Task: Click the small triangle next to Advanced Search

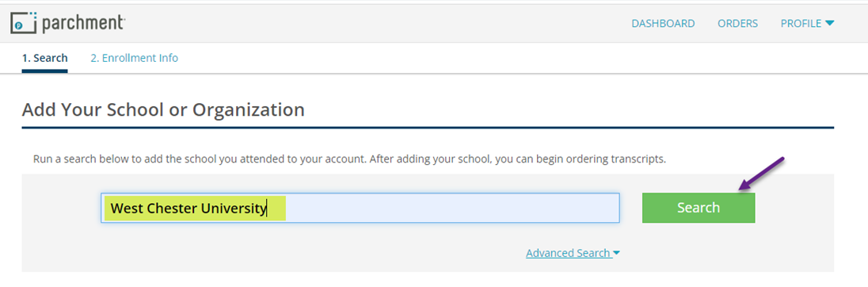Action: tap(617, 253)
